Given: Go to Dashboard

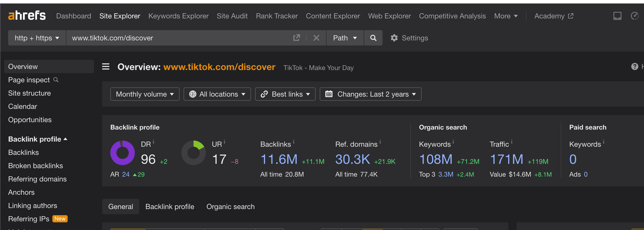Looking at the screenshot, I should pyautogui.click(x=74, y=16).
